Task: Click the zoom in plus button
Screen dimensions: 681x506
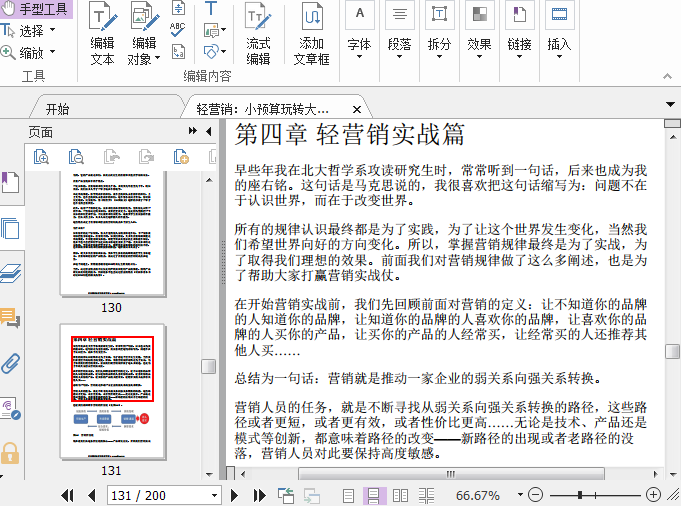Action: pos(654,495)
